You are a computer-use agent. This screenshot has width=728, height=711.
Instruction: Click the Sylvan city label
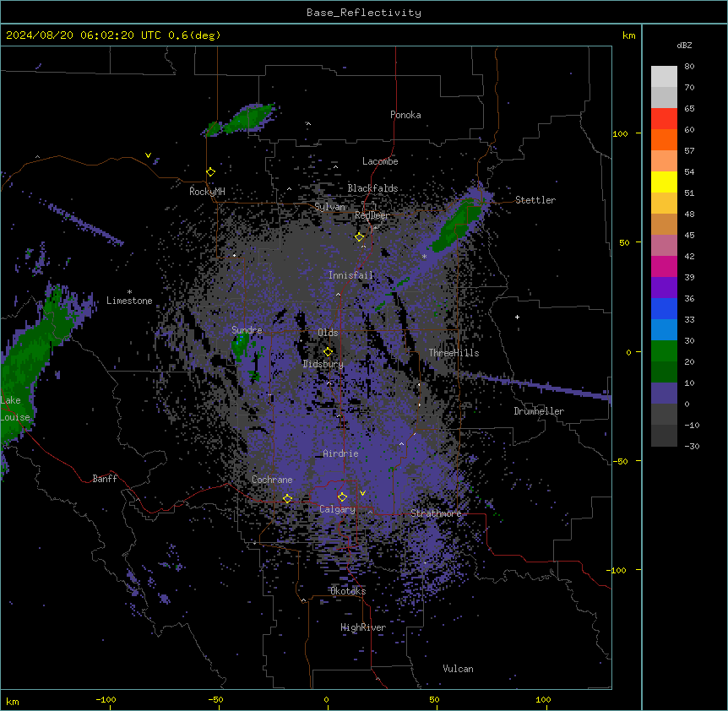tap(329, 207)
